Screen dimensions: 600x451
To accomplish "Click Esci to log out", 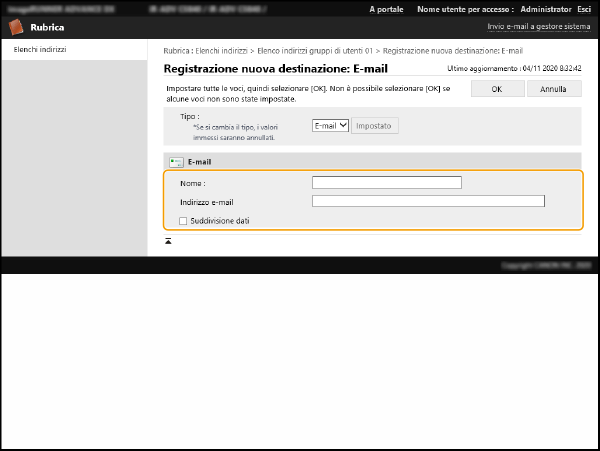I will point(583,8).
